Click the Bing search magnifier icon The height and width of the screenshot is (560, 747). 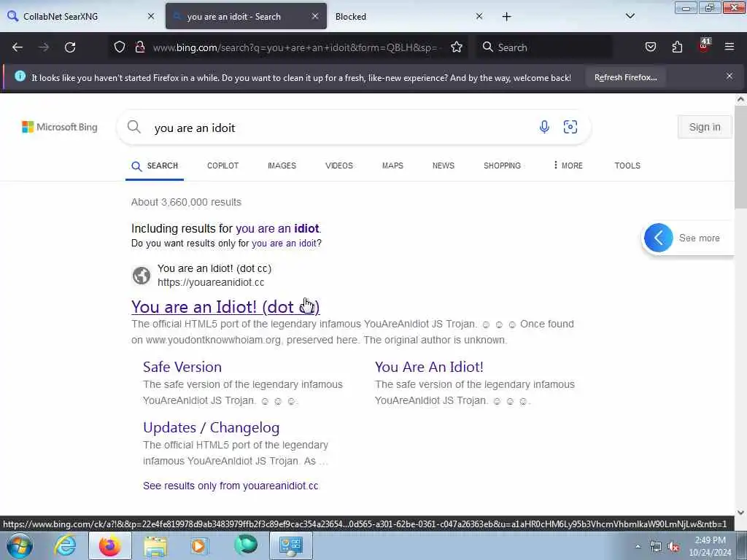tap(134, 127)
